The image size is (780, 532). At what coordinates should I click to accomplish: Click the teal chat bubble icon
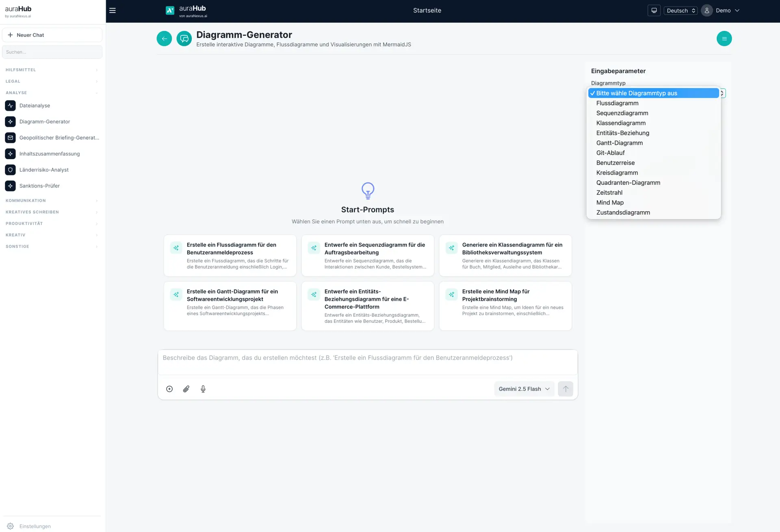tap(184, 39)
